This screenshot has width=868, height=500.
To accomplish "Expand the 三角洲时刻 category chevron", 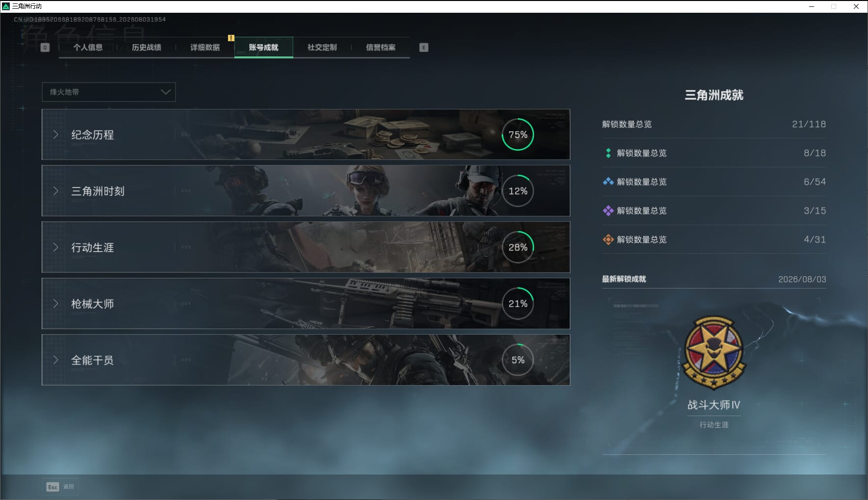I will [56, 191].
